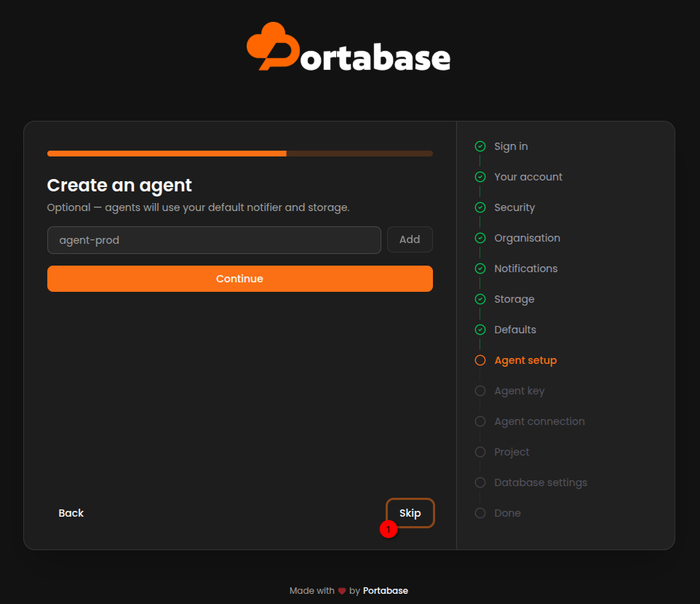700x604 pixels.
Task: Continue to the next setup step
Action: coord(239,279)
